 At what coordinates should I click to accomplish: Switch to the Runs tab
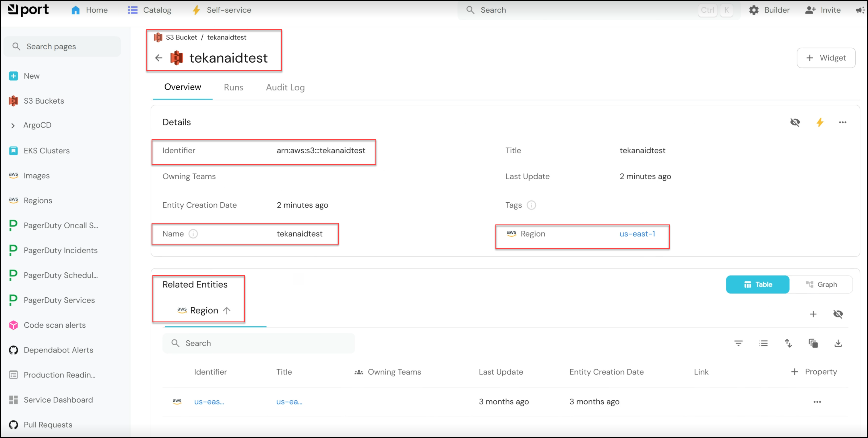pyautogui.click(x=234, y=87)
